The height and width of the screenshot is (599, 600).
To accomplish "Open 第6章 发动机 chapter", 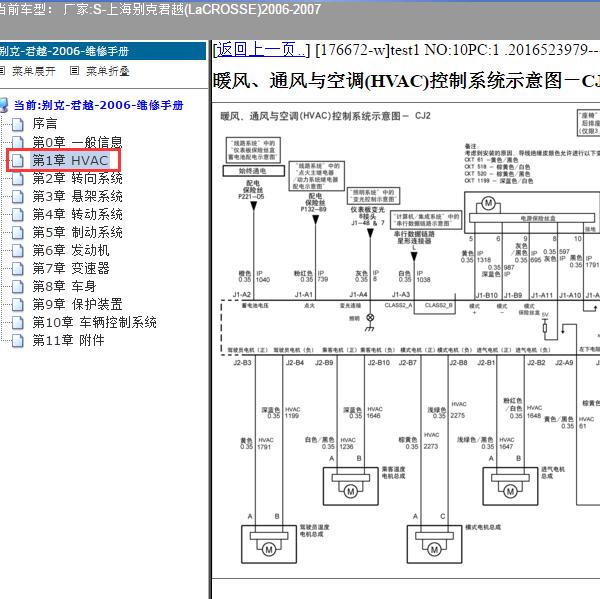I will click(x=71, y=250).
